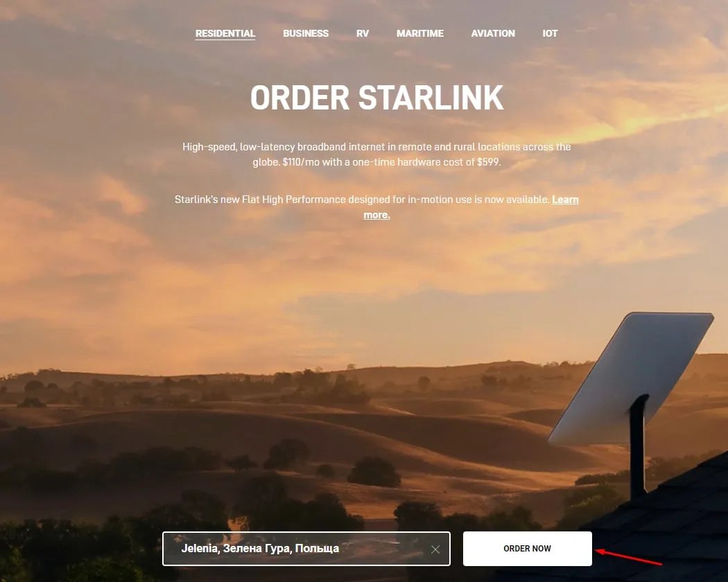Screen dimensions: 728x582
Task: Open the Aviation tab
Action: [x=493, y=33]
